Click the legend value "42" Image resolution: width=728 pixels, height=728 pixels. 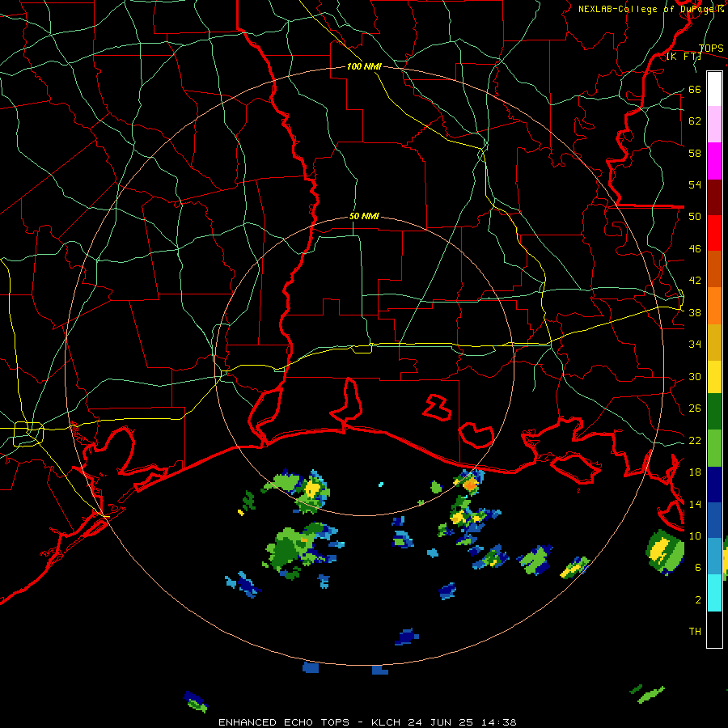(695, 281)
